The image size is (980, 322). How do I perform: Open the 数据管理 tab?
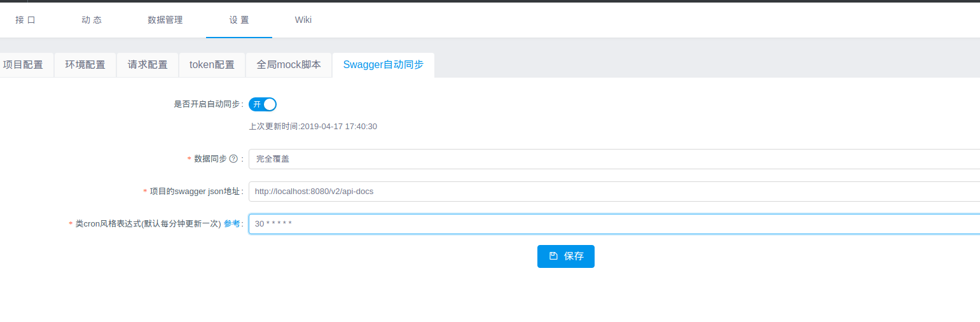[x=165, y=20]
